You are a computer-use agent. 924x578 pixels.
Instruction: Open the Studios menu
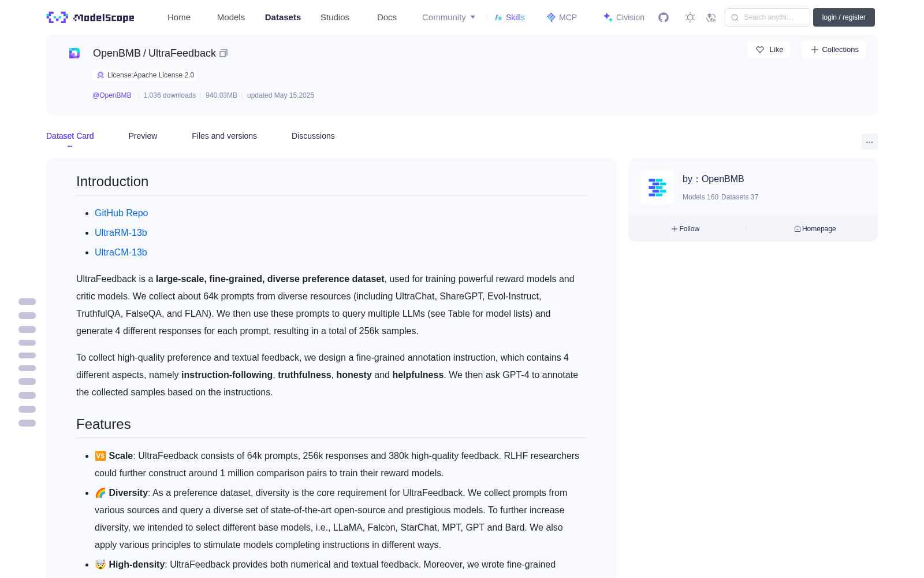(x=335, y=17)
